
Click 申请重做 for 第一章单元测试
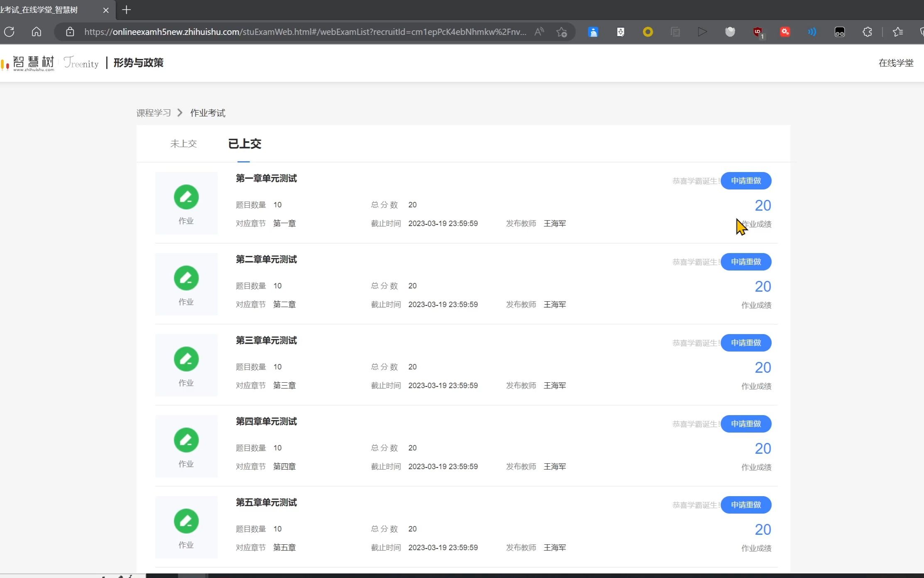click(746, 181)
